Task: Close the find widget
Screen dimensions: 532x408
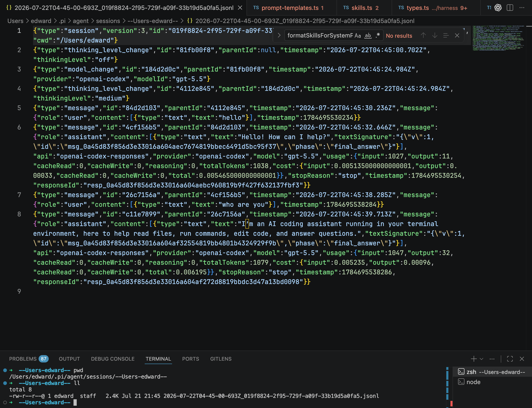Action: pyautogui.click(x=457, y=35)
